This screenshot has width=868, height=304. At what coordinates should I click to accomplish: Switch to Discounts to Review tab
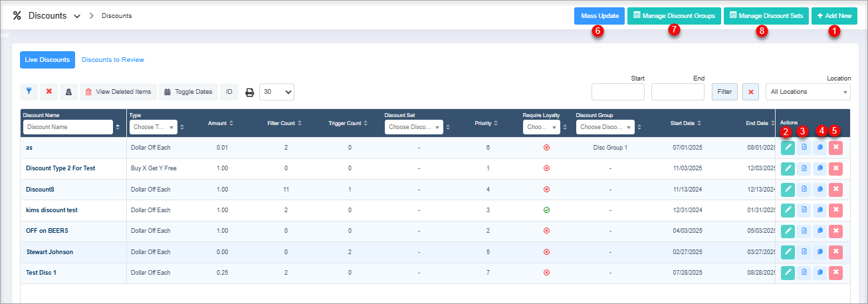pos(112,60)
